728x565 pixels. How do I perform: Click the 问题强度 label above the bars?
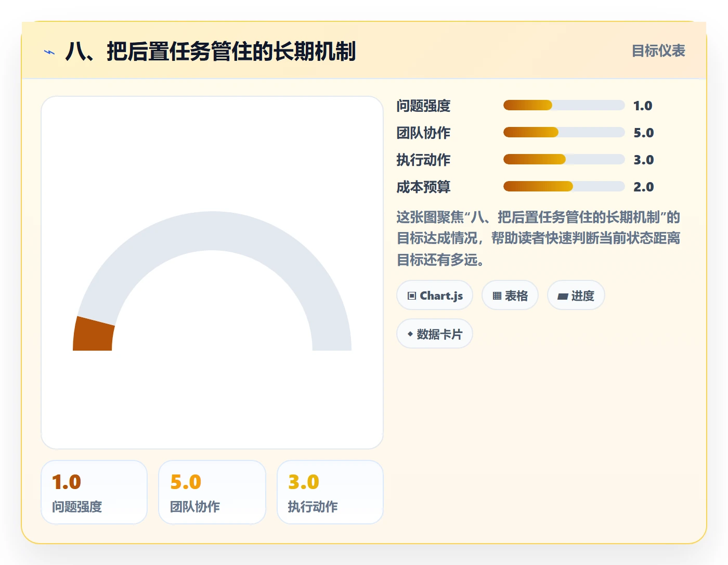(423, 106)
